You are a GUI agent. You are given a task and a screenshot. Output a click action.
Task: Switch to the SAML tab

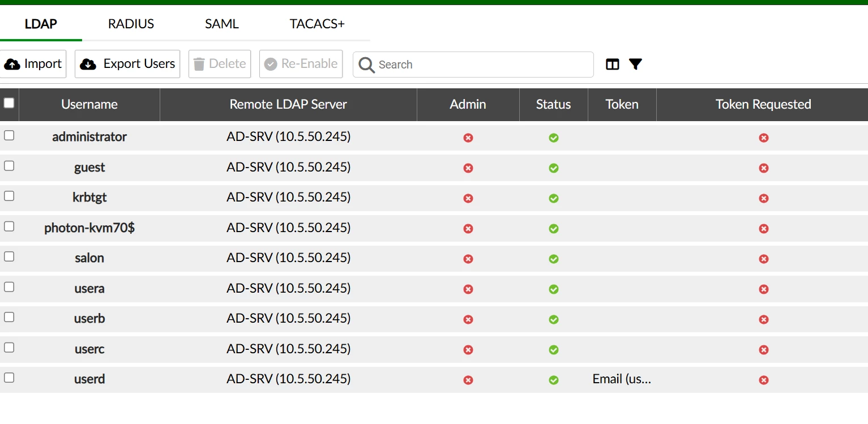(222, 24)
